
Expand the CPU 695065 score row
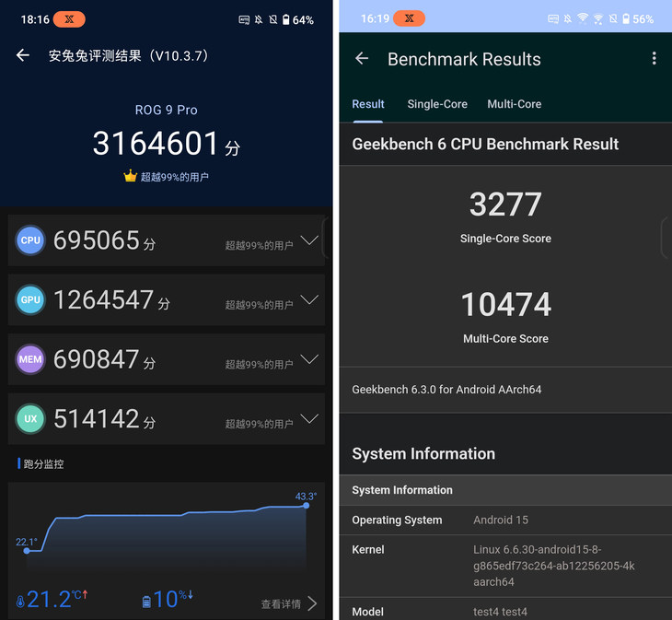coord(309,240)
